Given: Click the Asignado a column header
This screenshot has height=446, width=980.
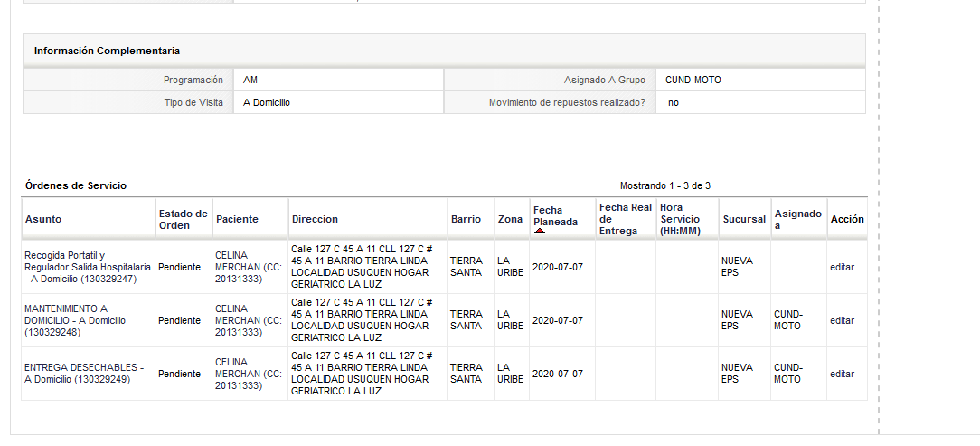Looking at the screenshot, I should [798, 219].
